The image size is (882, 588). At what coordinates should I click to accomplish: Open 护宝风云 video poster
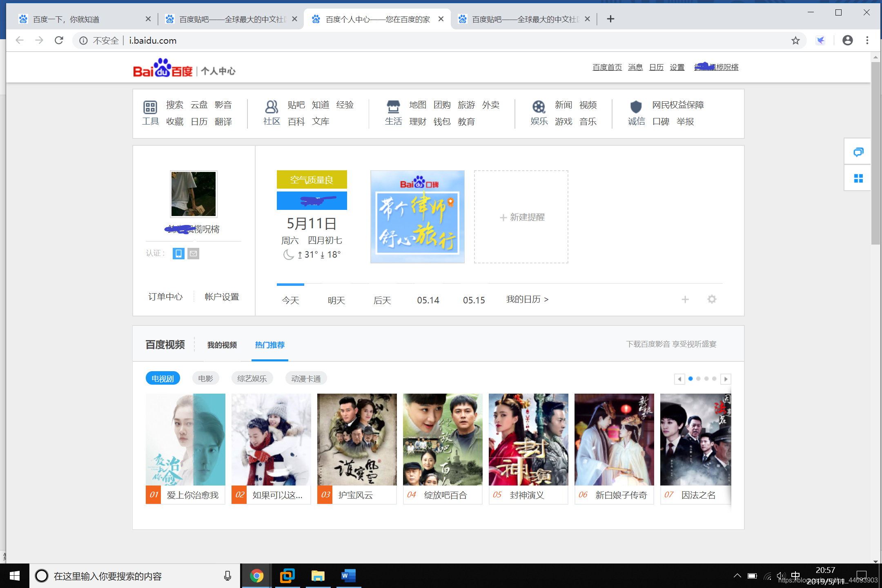[x=357, y=439]
